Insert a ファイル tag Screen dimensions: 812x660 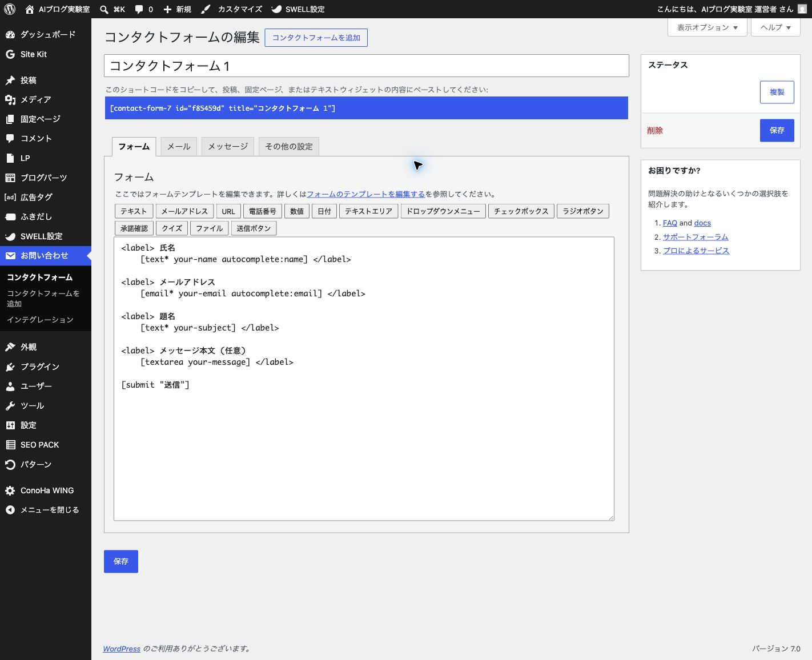(210, 228)
